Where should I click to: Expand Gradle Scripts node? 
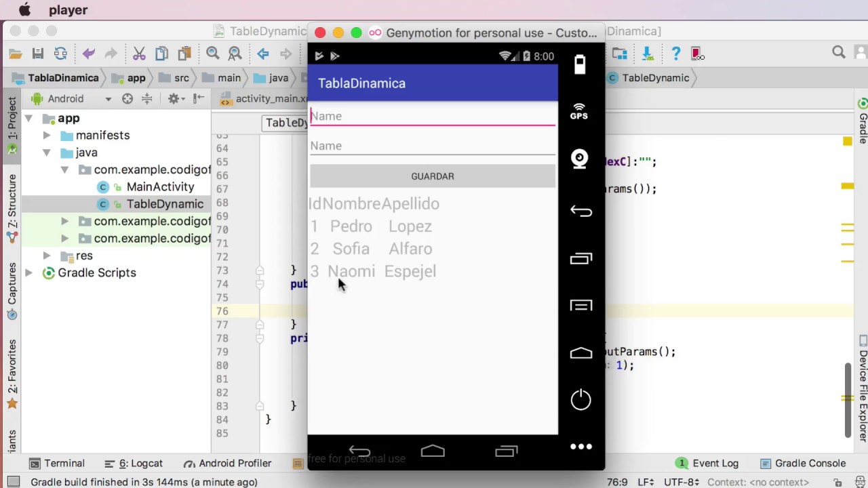(x=29, y=272)
